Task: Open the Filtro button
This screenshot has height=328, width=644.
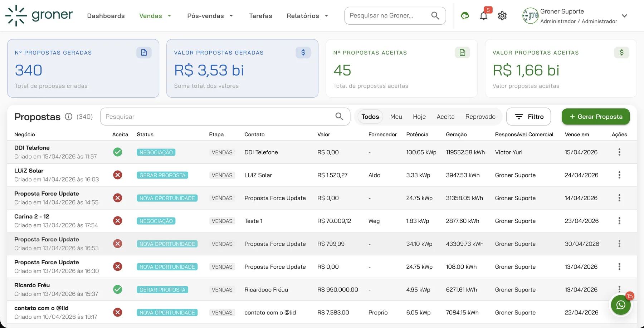Action: click(528, 117)
